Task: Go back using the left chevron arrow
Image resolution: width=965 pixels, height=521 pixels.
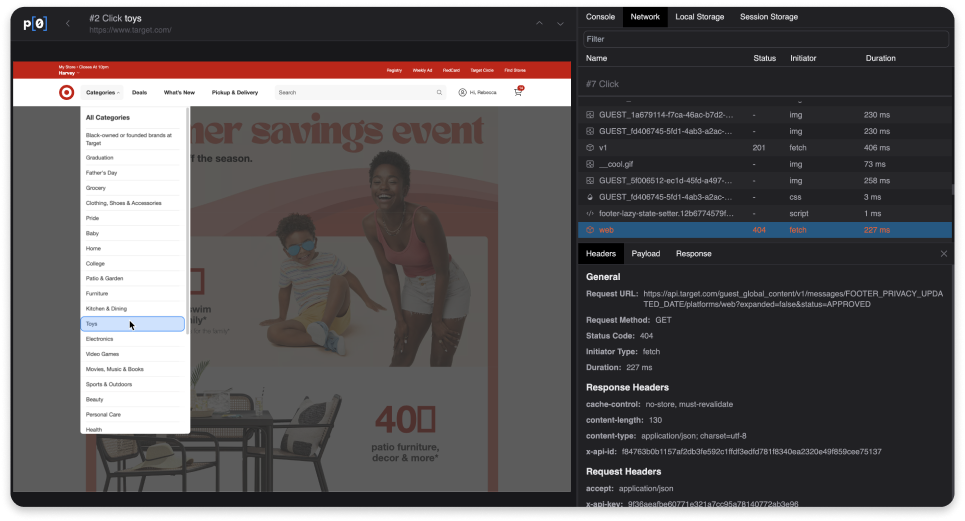Action: [68, 23]
